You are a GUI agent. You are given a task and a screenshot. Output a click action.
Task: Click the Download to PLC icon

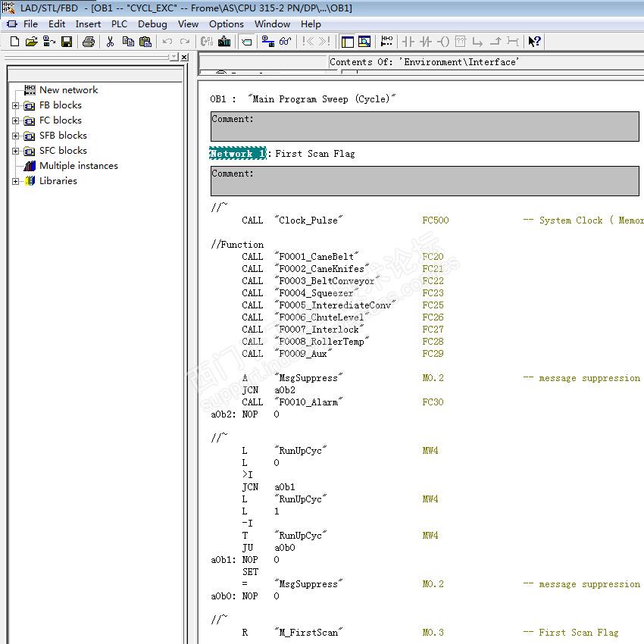(224, 42)
